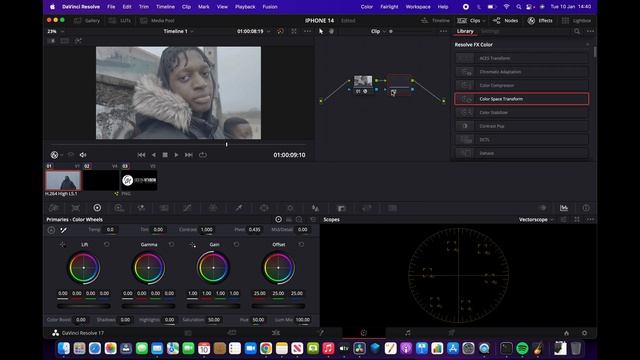Open the Qualifier eyedropper palette
Screen dimensions: 640x360
pos(238,208)
